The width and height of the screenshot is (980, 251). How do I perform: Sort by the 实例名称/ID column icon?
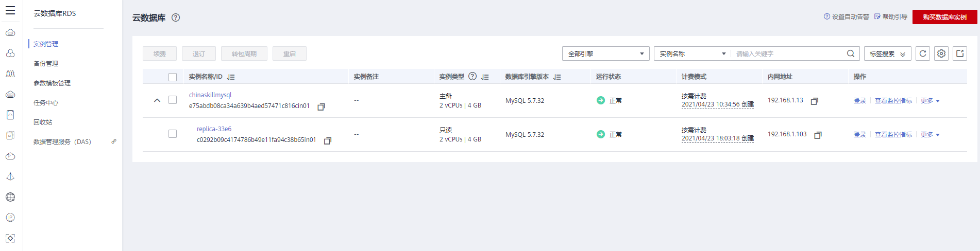(x=231, y=77)
